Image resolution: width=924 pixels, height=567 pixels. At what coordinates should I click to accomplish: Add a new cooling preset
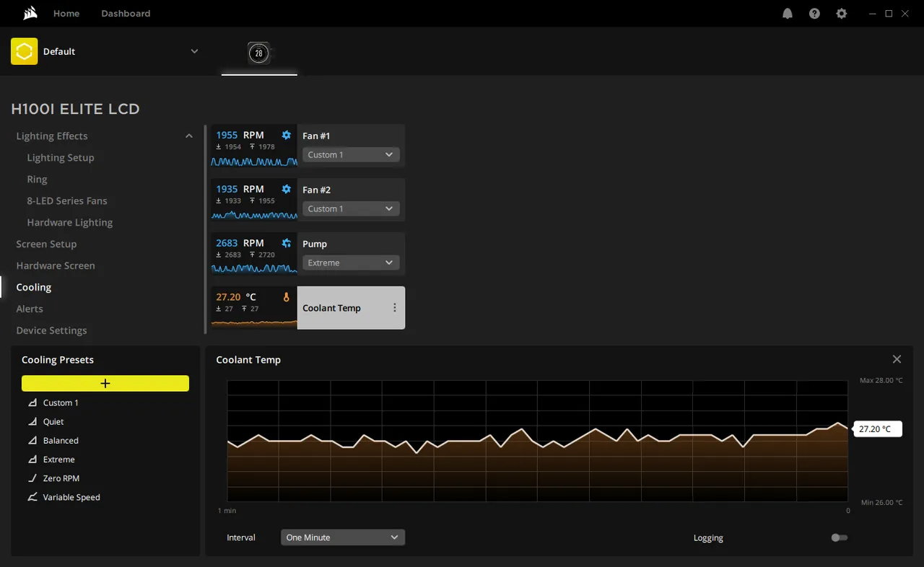(105, 383)
